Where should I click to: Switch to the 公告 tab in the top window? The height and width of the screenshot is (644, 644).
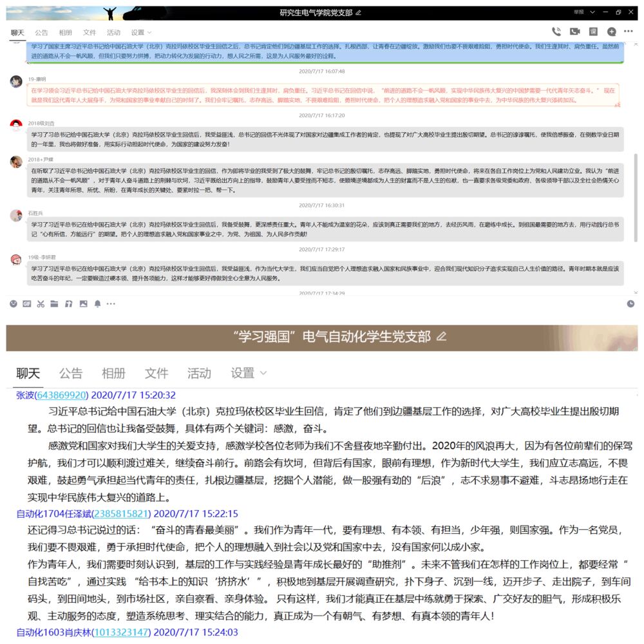pyautogui.click(x=41, y=32)
